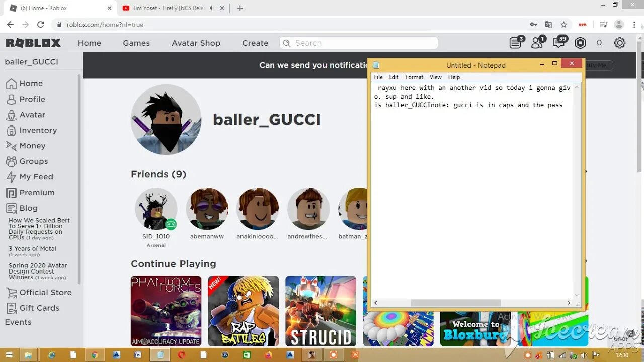Image resolution: width=644 pixels, height=362 pixels.
Task: Click Windows Start button on taskbar
Action: coord(9,355)
